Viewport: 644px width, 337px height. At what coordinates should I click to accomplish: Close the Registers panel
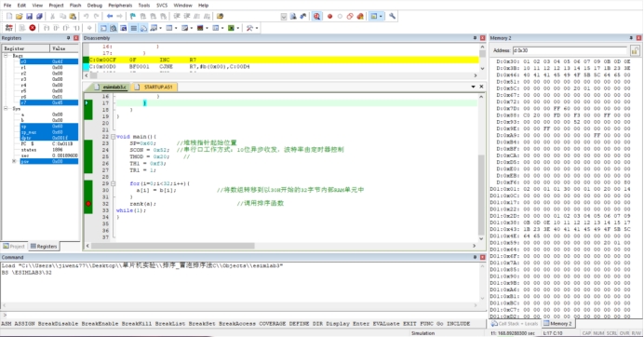pyautogui.click(x=76, y=38)
